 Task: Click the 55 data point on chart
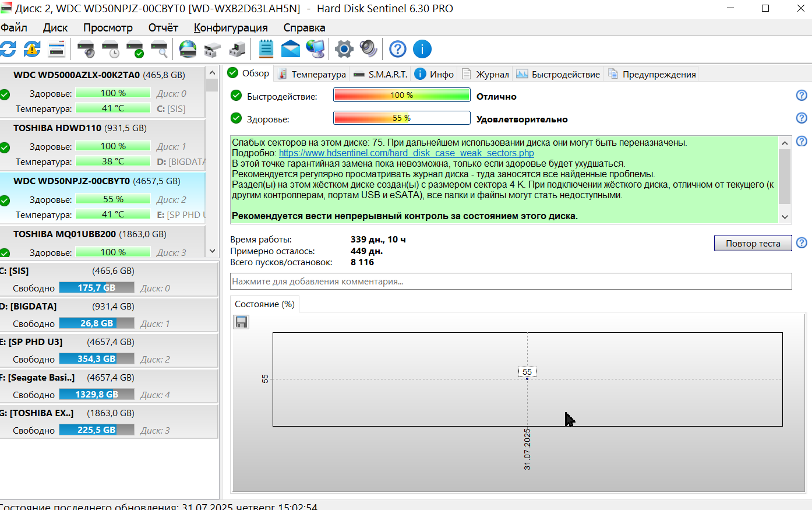[x=527, y=378]
